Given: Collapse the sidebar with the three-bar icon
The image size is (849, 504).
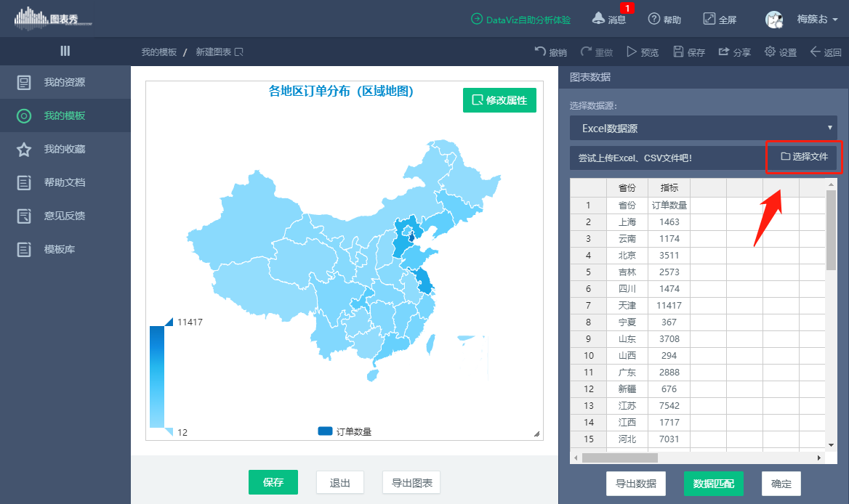Looking at the screenshot, I should [x=65, y=51].
